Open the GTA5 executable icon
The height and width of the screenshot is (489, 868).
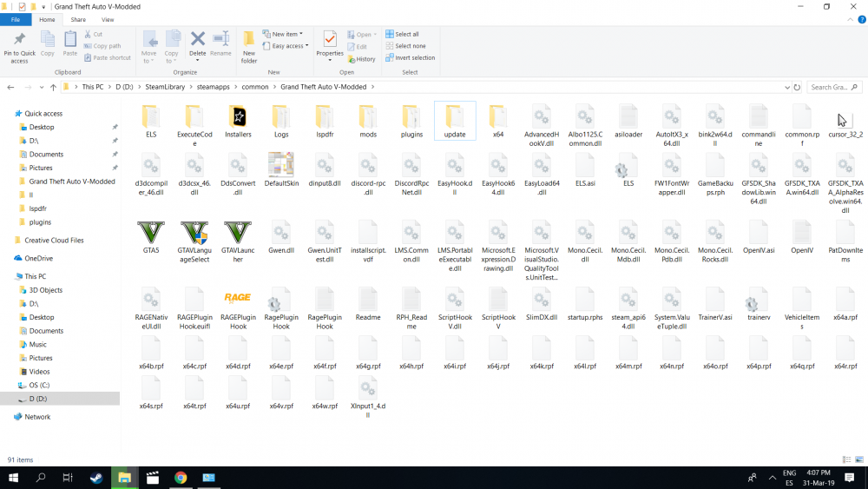tap(150, 233)
